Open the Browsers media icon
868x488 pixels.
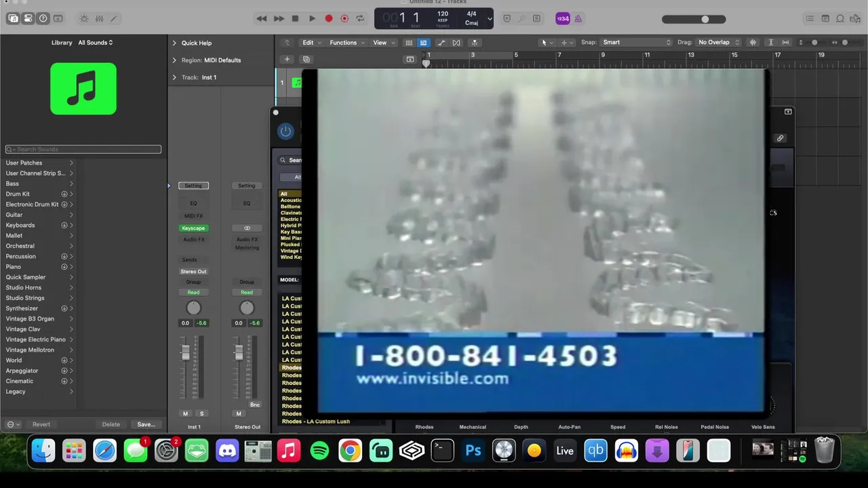pos(856,18)
